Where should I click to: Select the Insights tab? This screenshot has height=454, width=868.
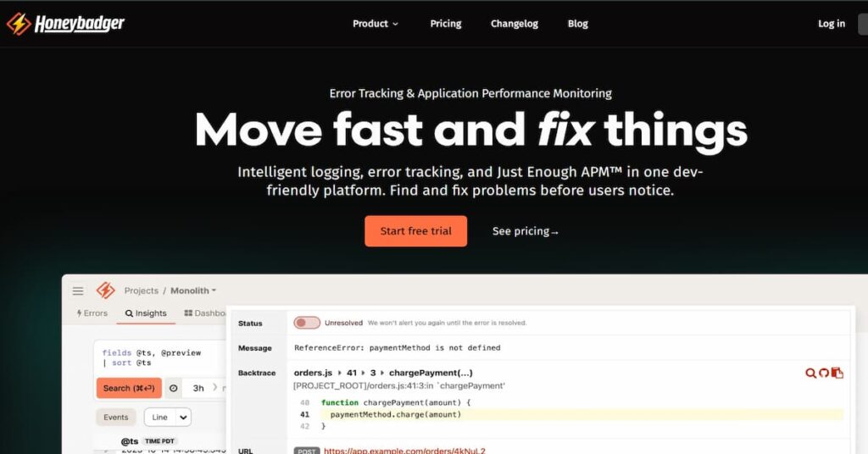tap(146, 313)
